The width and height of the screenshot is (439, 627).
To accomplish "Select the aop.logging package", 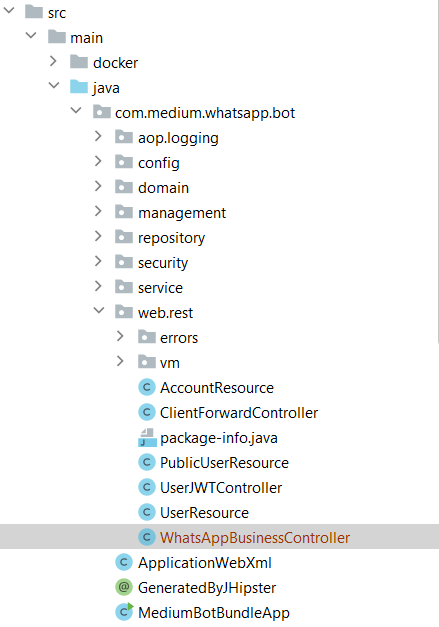I will (x=178, y=138).
